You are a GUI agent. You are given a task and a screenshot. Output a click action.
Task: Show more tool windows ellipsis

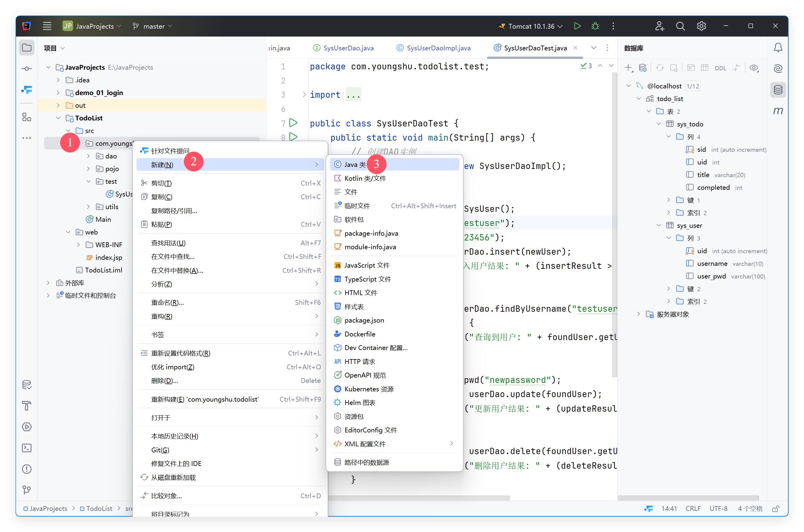pos(27,138)
